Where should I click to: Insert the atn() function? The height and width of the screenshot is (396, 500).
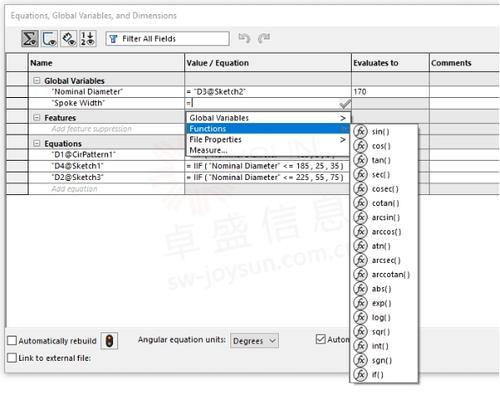click(x=385, y=246)
